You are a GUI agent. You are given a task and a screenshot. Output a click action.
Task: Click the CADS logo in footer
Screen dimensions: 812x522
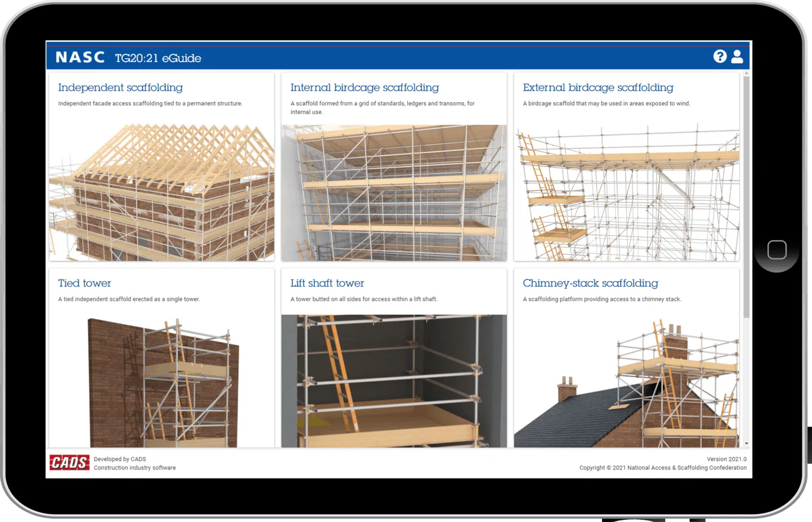coord(69,462)
